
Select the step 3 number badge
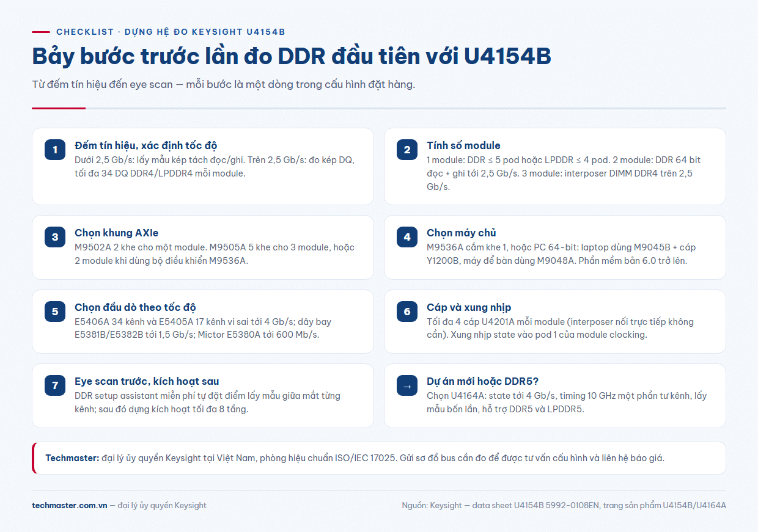tap(55, 237)
